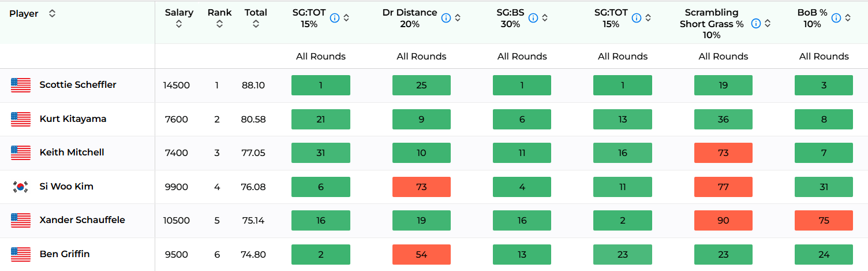Click the SG:BS info icon
Screen dimensions: 868x271
[x=533, y=18]
